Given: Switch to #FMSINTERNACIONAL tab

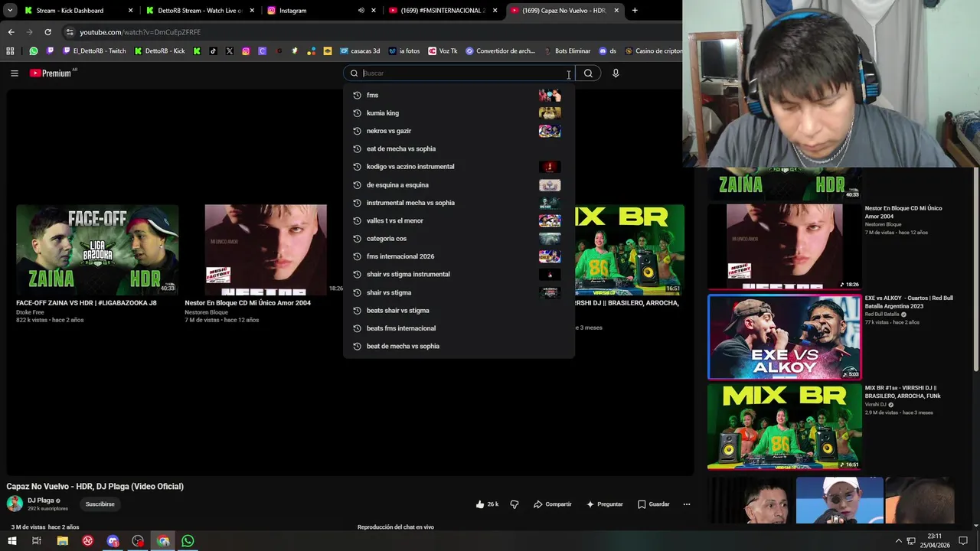Looking at the screenshot, I should coord(444,11).
